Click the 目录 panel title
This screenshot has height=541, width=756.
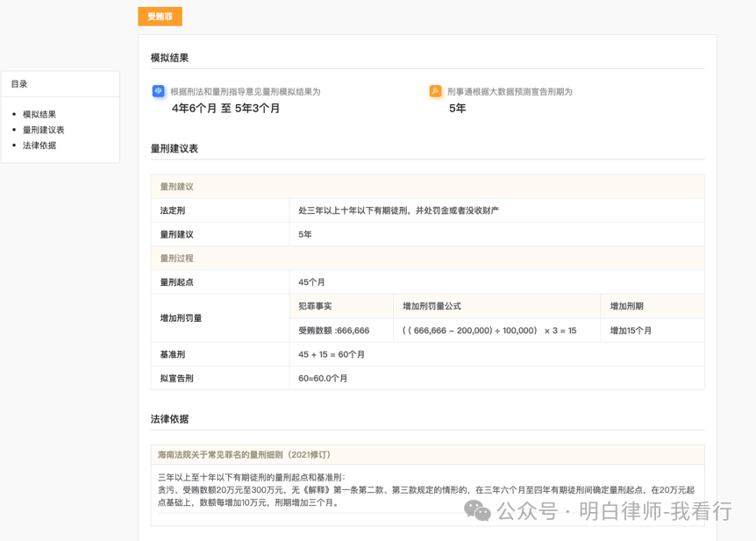click(18, 83)
